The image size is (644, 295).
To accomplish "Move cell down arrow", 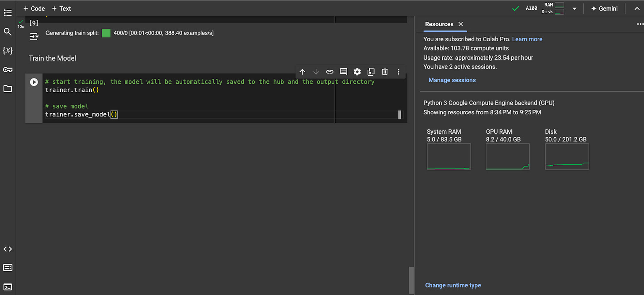I will [316, 72].
